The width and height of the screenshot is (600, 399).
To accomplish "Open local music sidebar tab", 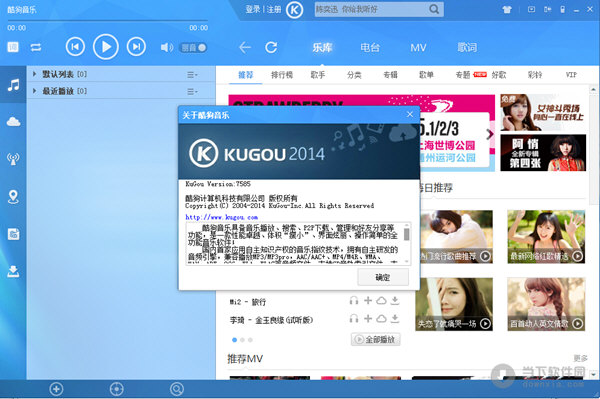I will [13, 85].
